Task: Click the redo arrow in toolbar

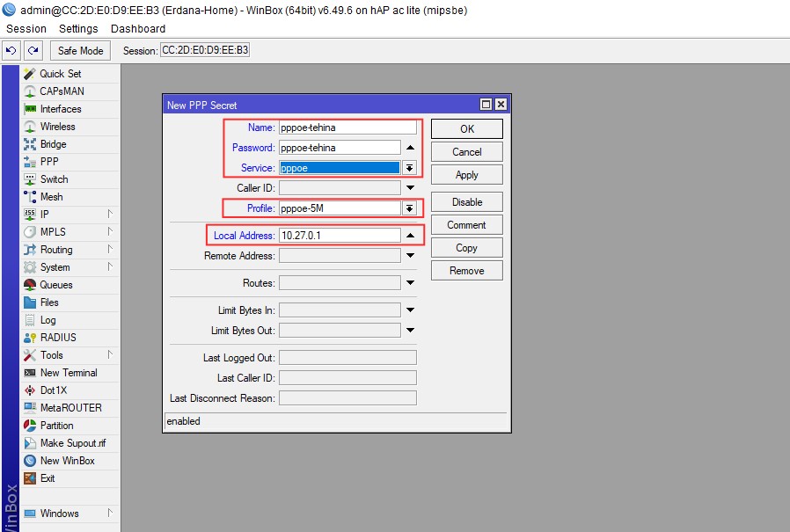Action: 33,51
